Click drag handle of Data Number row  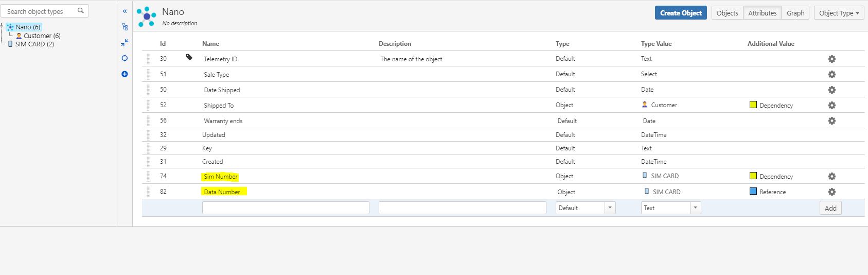pyautogui.click(x=149, y=192)
